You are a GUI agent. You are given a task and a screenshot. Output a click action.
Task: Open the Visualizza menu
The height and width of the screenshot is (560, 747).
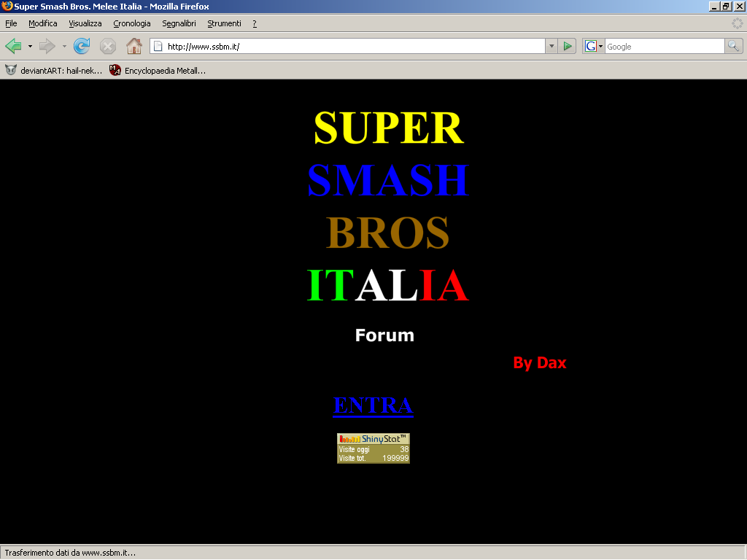pos(85,23)
